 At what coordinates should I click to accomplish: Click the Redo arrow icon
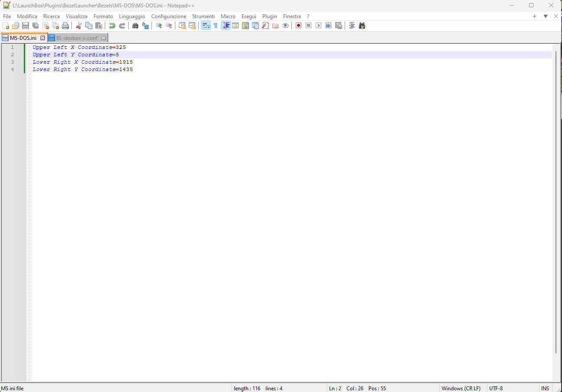point(122,26)
